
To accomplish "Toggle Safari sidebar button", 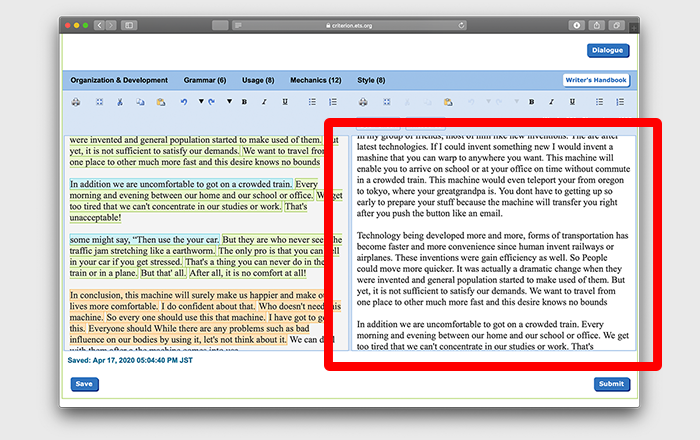I will pos(129,25).
